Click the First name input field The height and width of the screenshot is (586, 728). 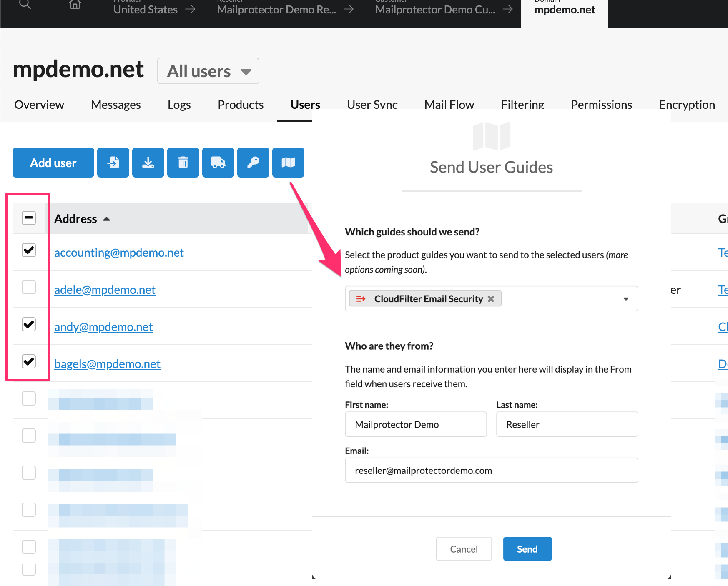[x=416, y=424]
